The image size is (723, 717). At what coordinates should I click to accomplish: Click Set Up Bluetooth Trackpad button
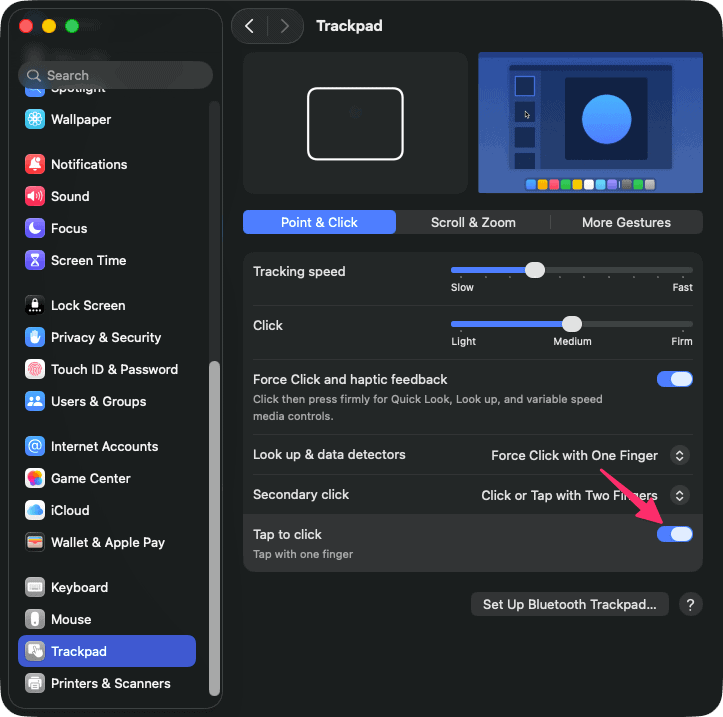[x=569, y=604]
